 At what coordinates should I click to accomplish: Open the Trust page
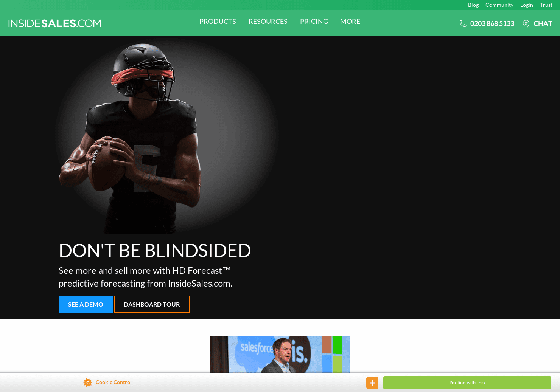coord(546,5)
